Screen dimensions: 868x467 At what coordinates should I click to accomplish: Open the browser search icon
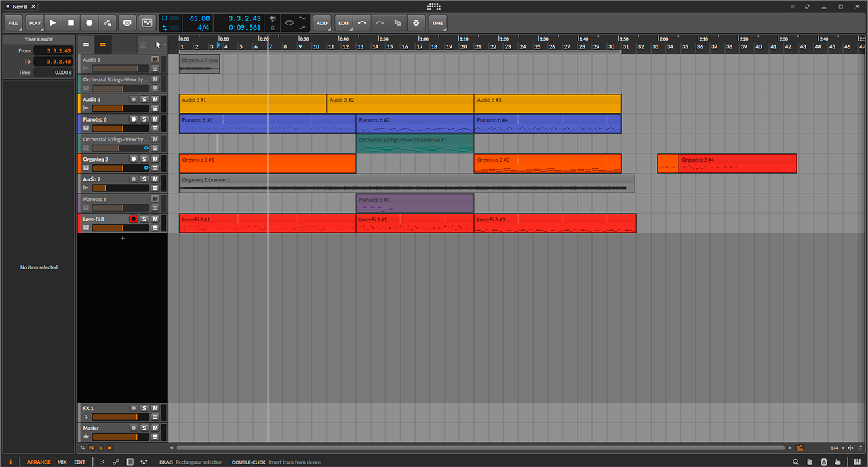click(795, 462)
